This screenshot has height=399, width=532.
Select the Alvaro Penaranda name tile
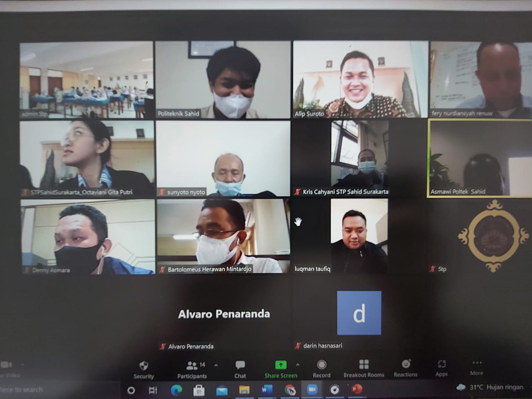pos(224,314)
